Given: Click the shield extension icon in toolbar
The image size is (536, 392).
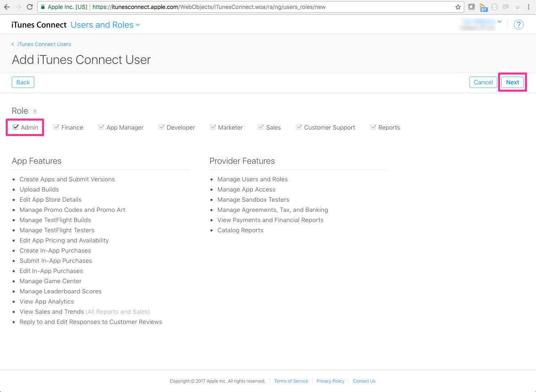Looking at the screenshot, I should pos(472,7).
